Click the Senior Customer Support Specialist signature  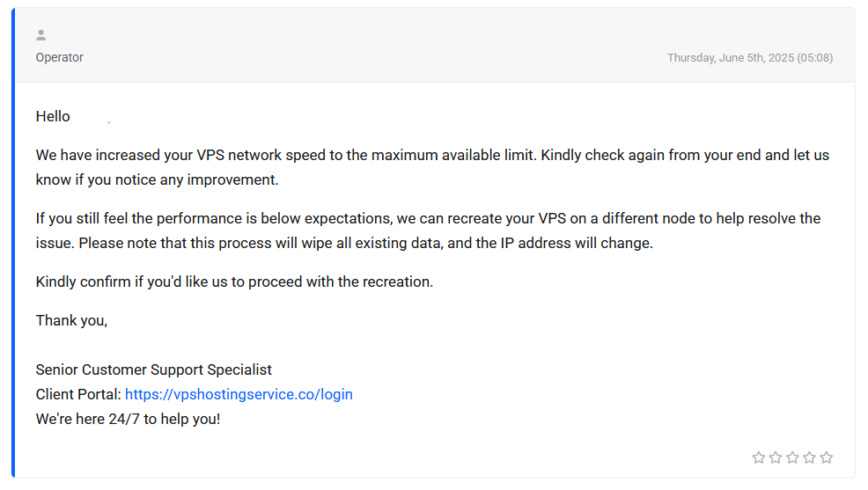pyautogui.click(x=154, y=369)
